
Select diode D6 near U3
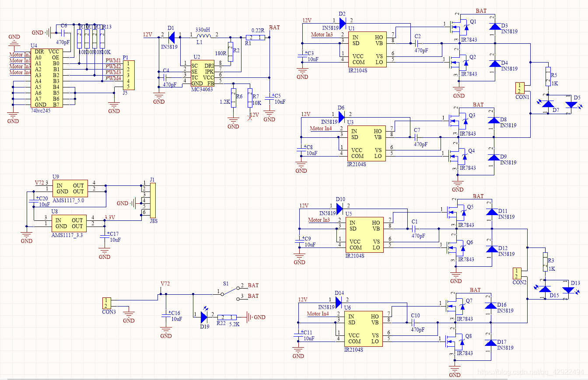point(341,116)
